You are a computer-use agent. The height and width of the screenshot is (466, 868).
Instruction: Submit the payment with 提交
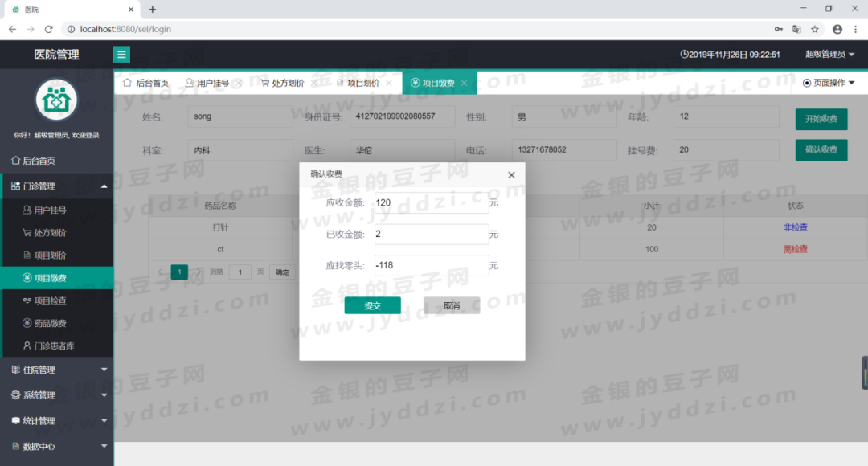point(373,305)
